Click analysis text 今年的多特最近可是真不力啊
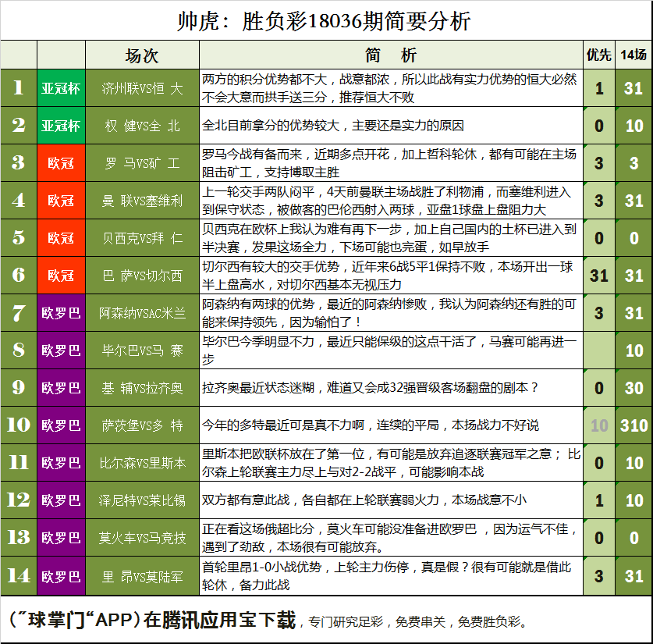The height and width of the screenshot is (644, 653). (x=282, y=425)
